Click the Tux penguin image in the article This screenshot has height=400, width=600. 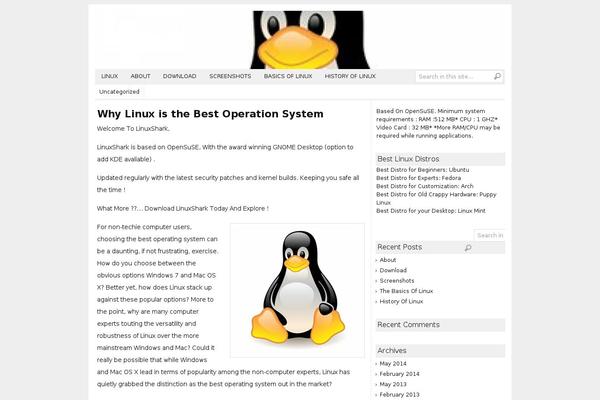[297, 291]
